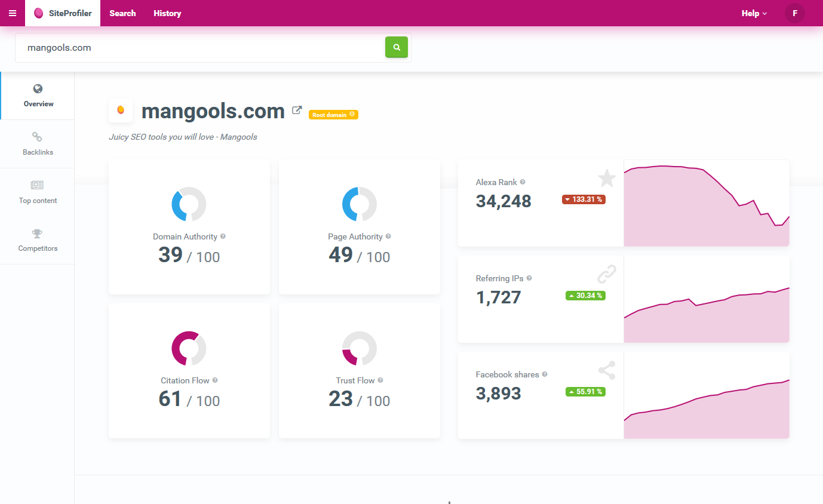The image size is (823, 504).
Task: Click the Citation Flow score 61
Action: tap(170, 399)
